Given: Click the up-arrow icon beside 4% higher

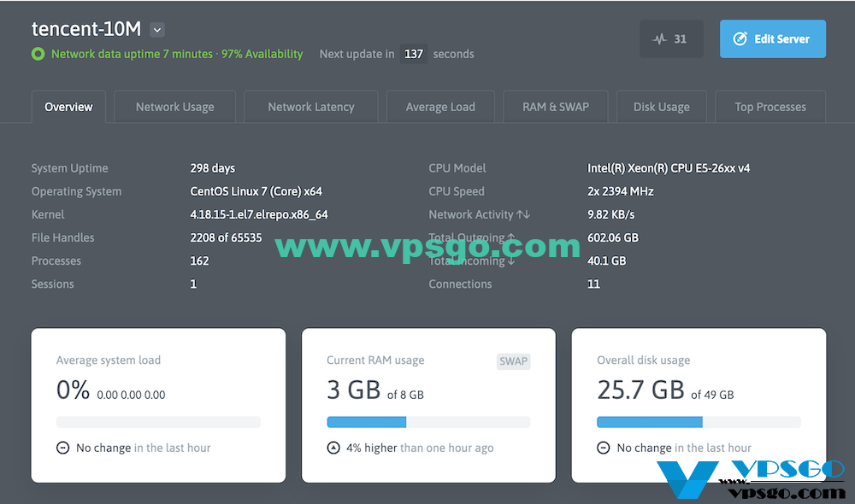Looking at the screenshot, I should [333, 448].
